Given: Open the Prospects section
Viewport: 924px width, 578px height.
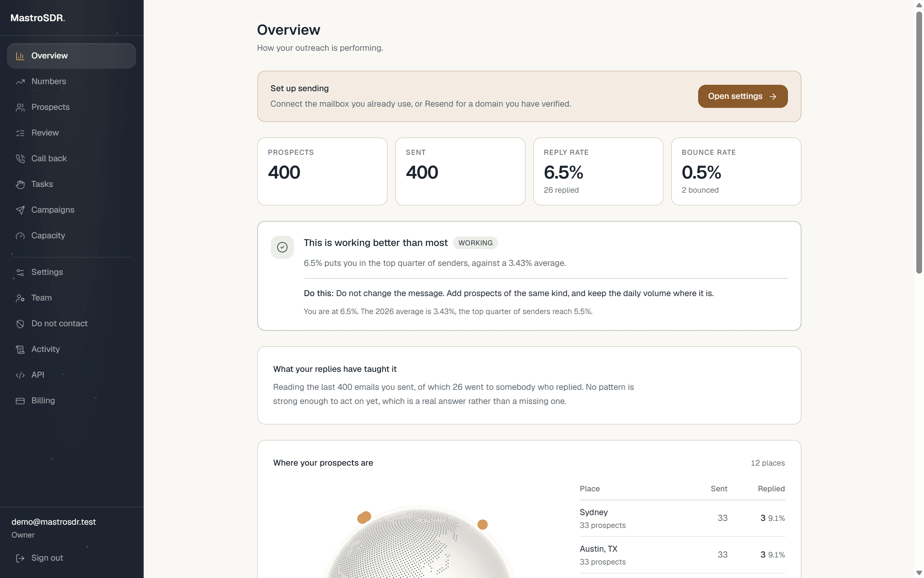Looking at the screenshot, I should point(72,107).
